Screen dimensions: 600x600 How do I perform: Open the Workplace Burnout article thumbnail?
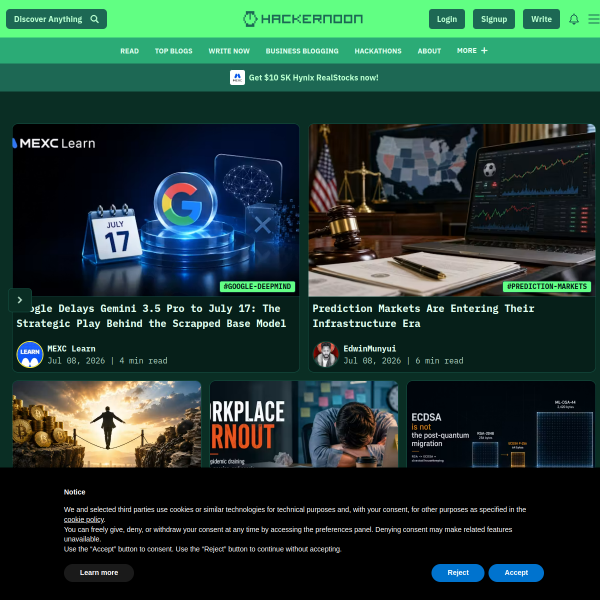coord(304,424)
